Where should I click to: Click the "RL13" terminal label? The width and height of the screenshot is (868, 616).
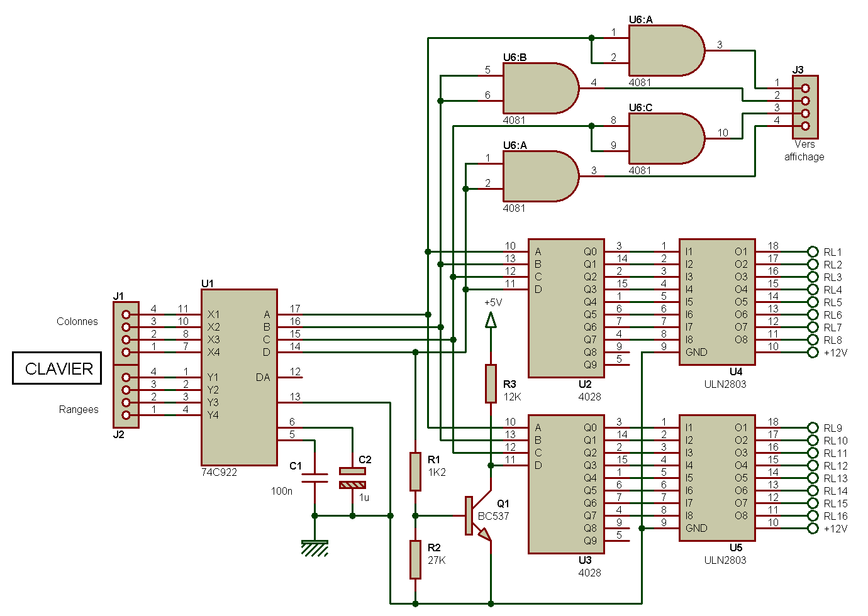click(x=836, y=478)
